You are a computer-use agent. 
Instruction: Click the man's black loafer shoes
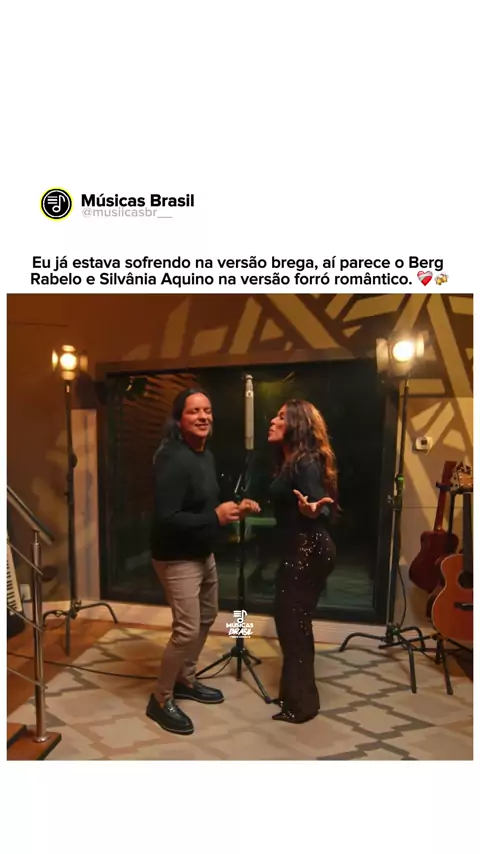tap(184, 706)
